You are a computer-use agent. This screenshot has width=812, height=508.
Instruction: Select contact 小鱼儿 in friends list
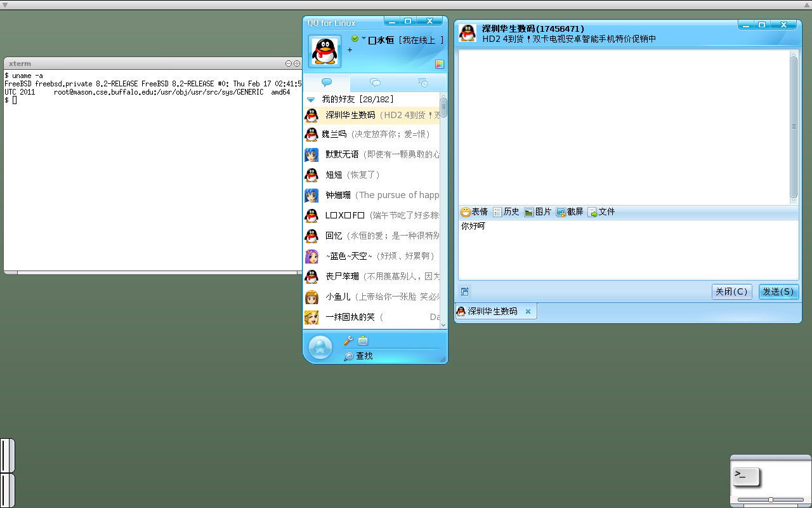(372, 297)
